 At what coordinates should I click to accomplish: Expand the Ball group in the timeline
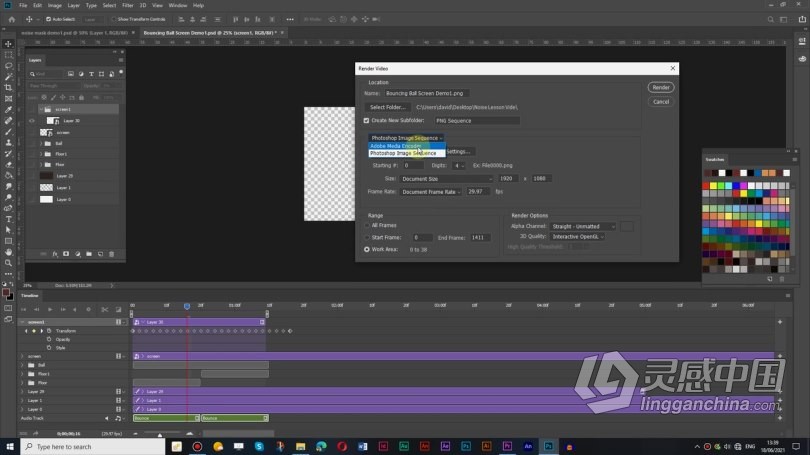point(22,365)
